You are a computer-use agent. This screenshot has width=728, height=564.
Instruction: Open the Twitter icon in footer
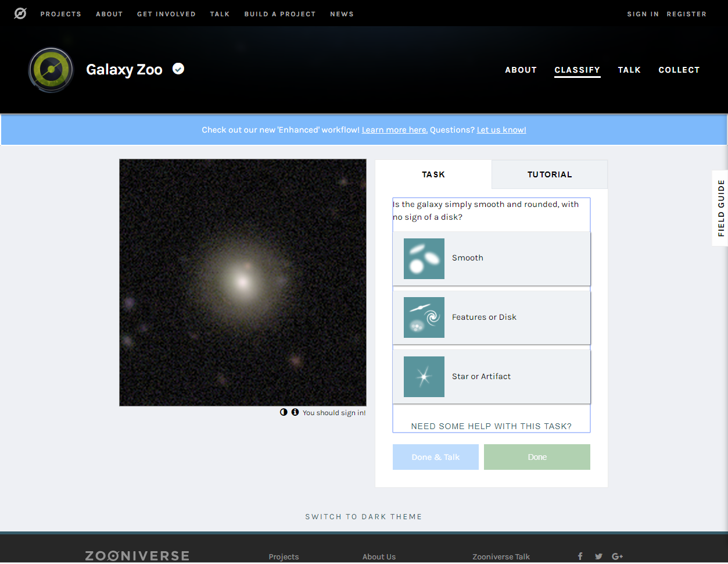(598, 556)
